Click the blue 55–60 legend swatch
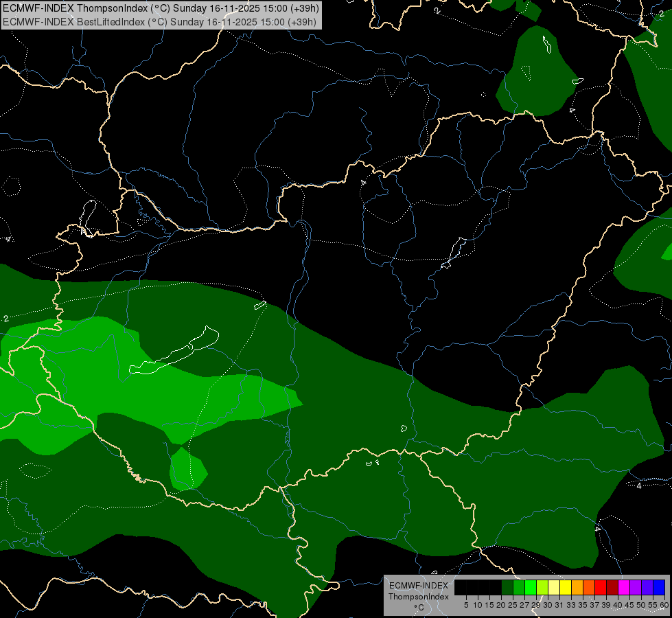Viewport: 672px width, 618px height. point(659,587)
